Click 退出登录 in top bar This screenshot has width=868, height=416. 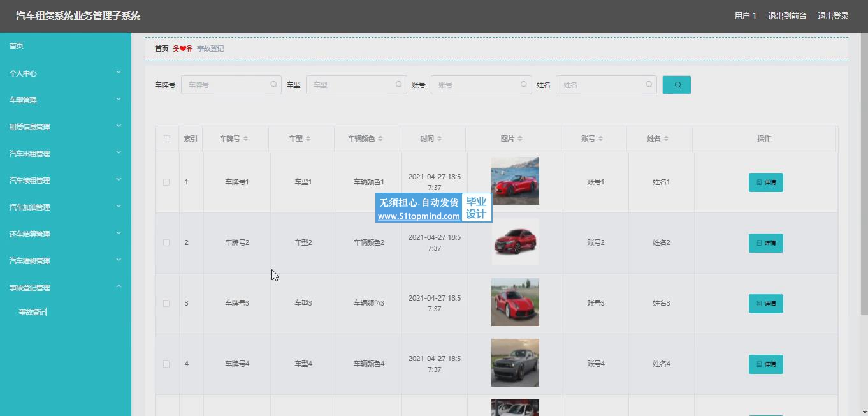tap(833, 16)
